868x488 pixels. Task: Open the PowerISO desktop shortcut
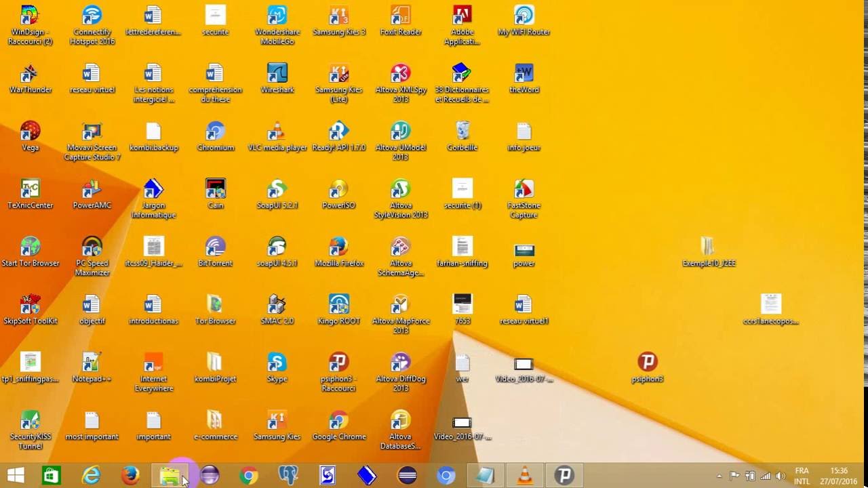(338, 193)
